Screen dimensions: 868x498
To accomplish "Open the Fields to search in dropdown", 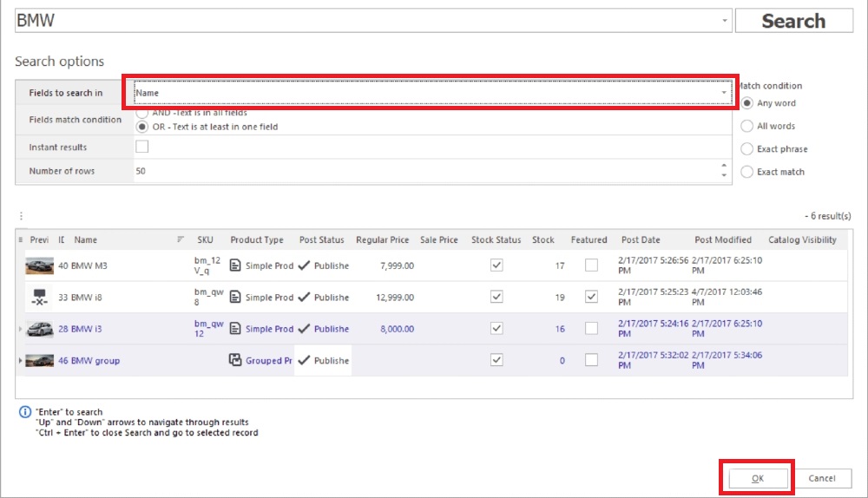I will point(724,93).
